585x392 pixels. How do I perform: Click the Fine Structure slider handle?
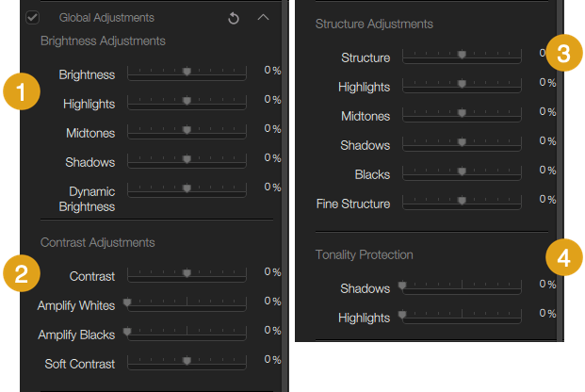tap(462, 201)
